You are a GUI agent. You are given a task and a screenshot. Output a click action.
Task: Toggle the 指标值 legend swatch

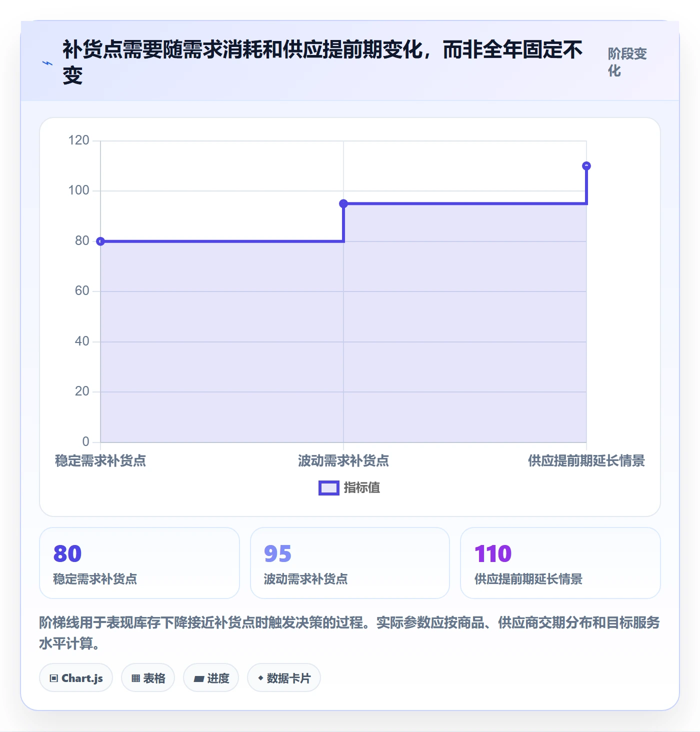(x=329, y=488)
